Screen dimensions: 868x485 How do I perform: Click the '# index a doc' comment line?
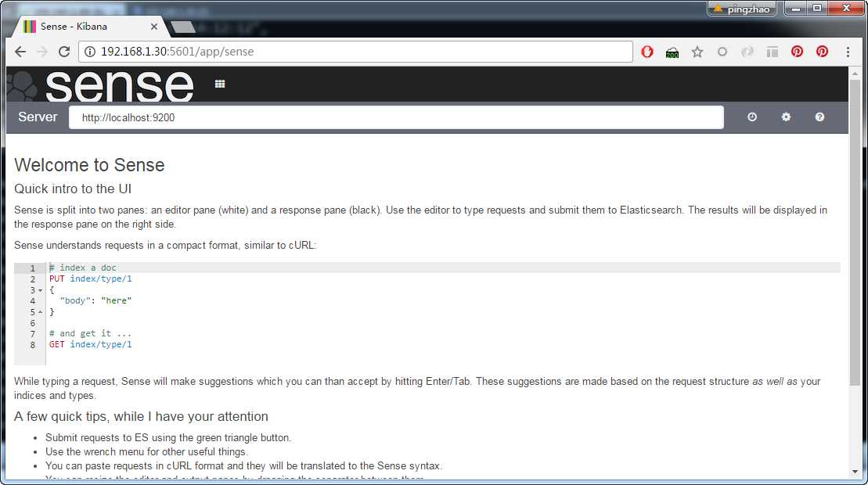[82, 268]
